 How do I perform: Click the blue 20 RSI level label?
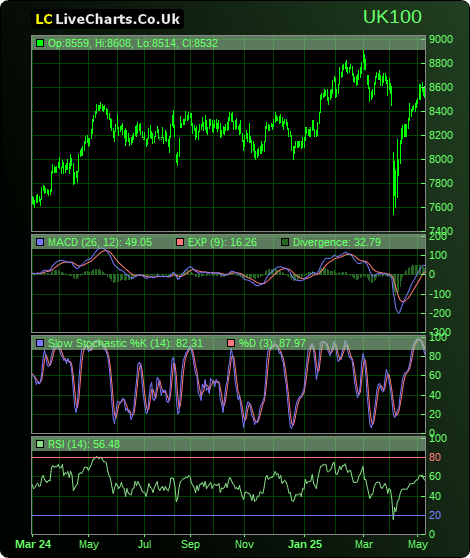pyautogui.click(x=435, y=515)
